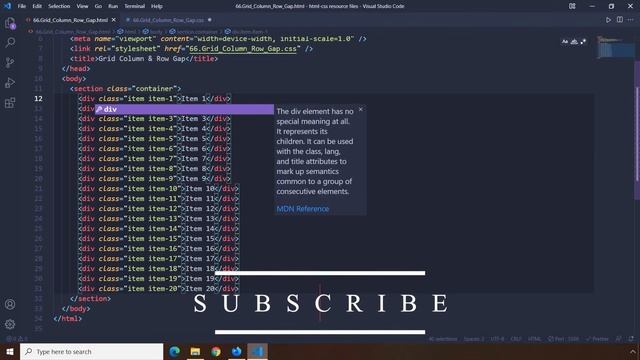Open Google Chrome from the taskbar
Image resolution: width=640 pixels, height=360 pixels.
click(216, 351)
